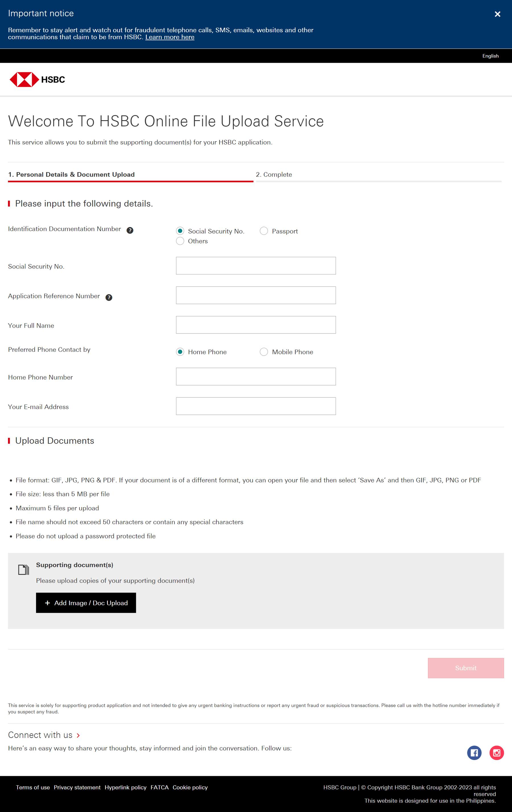Open the Application Reference Number help tooltip
The image size is (512, 812).
coord(108,297)
